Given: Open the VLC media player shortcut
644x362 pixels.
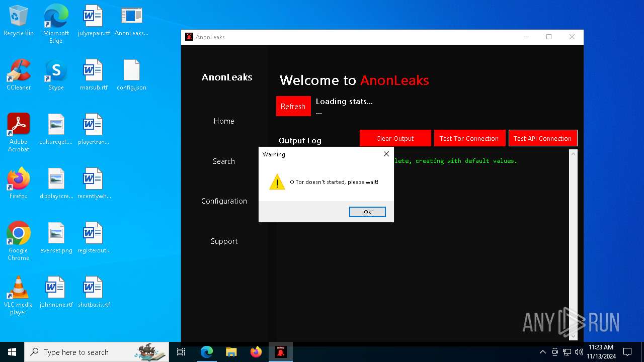Looking at the screenshot, I should click(19, 296).
